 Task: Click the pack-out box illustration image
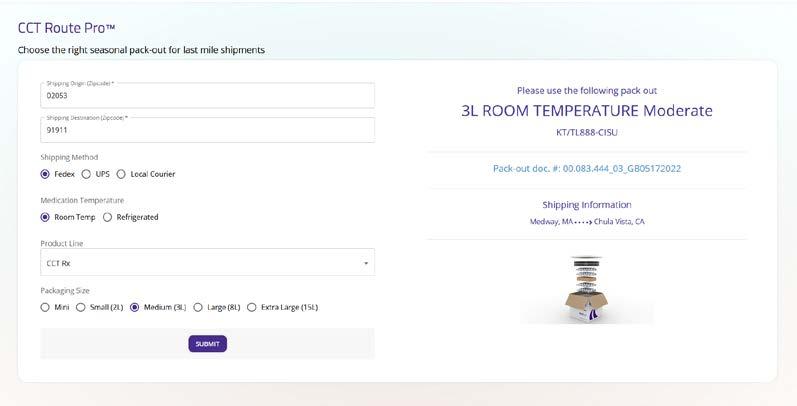pyautogui.click(x=587, y=290)
